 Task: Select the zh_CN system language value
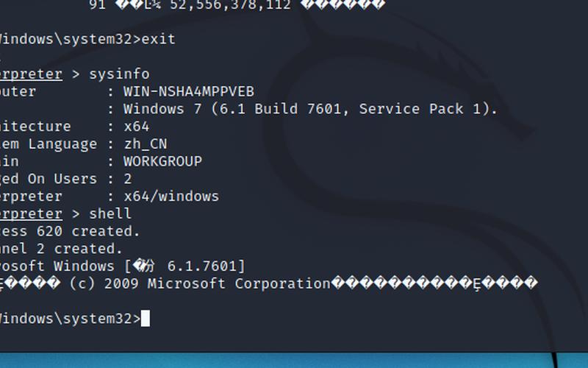coord(146,144)
